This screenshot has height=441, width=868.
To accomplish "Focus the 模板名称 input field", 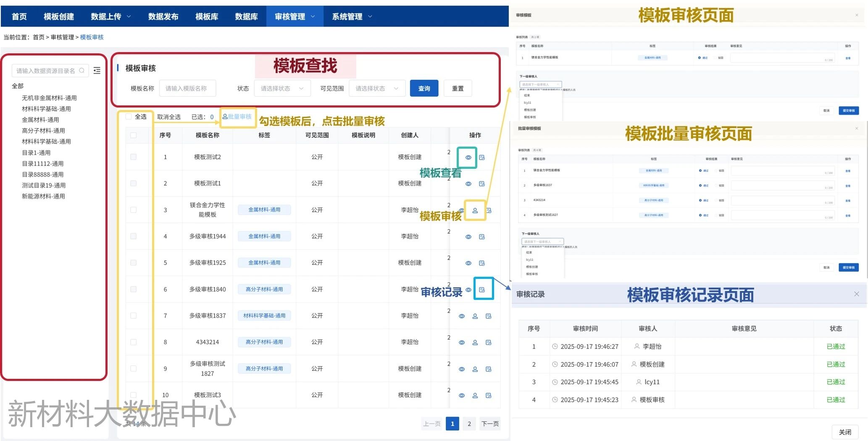I will pos(187,89).
